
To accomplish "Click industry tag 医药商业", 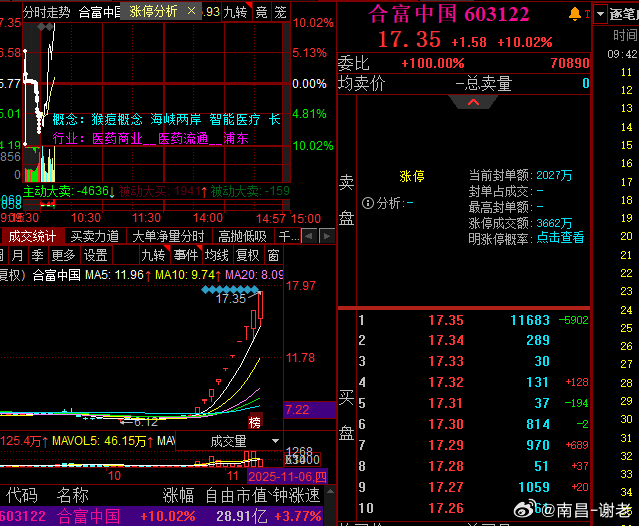I will 117,139.
